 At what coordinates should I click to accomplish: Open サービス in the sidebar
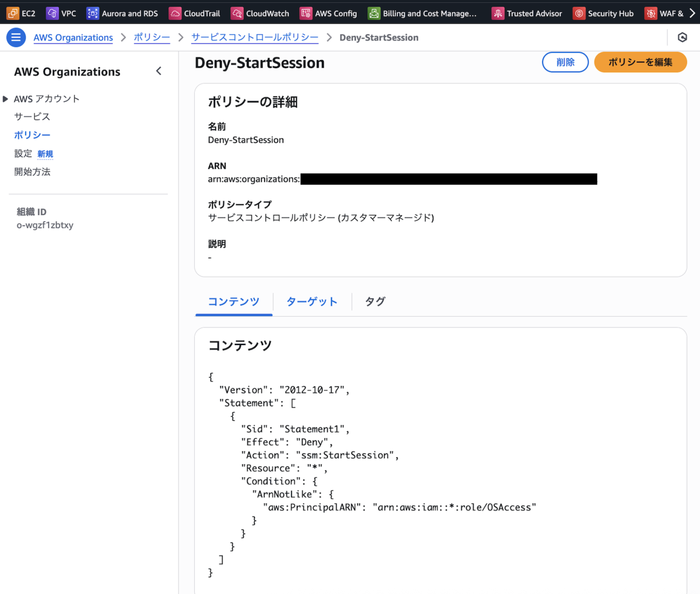pos(32,117)
